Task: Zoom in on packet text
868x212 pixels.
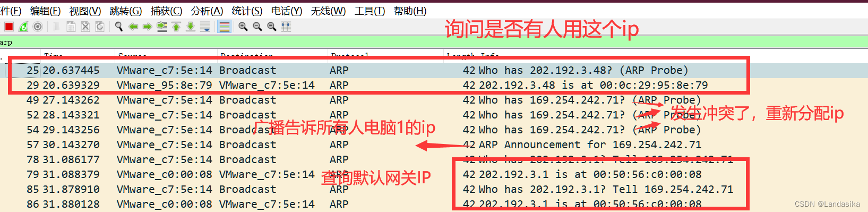Action: click(243, 27)
